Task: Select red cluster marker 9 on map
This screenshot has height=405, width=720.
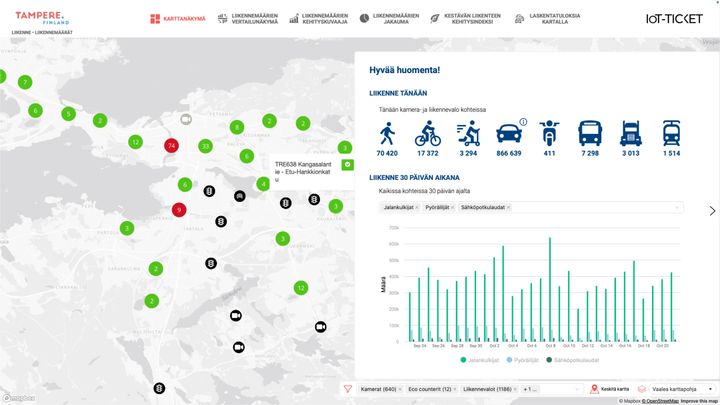Action: click(x=179, y=210)
